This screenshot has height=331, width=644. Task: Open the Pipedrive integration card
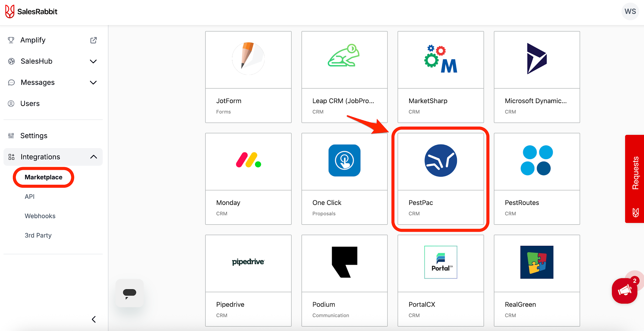(x=248, y=281)
